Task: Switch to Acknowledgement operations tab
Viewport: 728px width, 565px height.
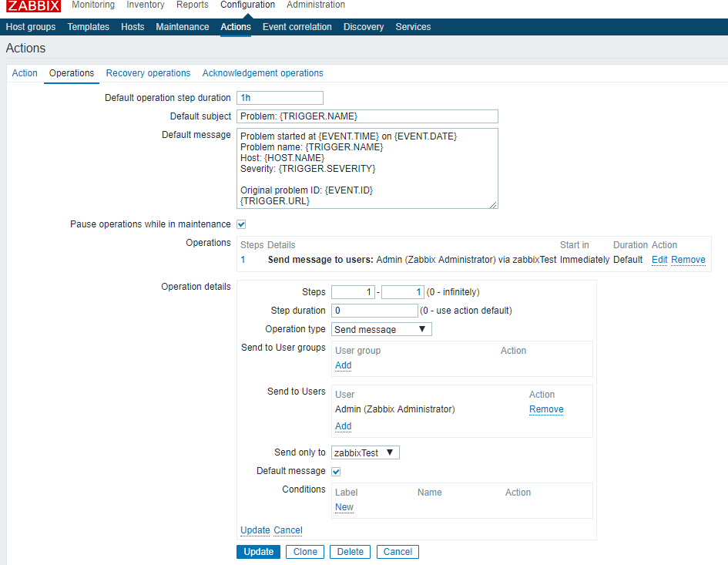Action: coord(263,73)
